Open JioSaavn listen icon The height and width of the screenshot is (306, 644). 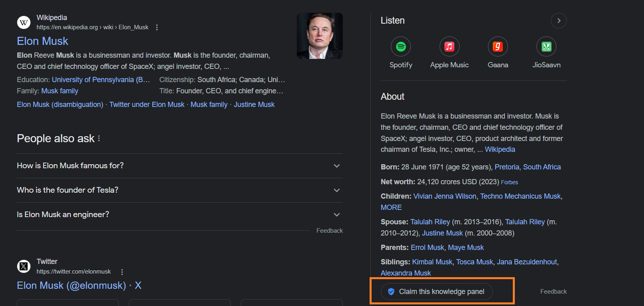[546, 47]
